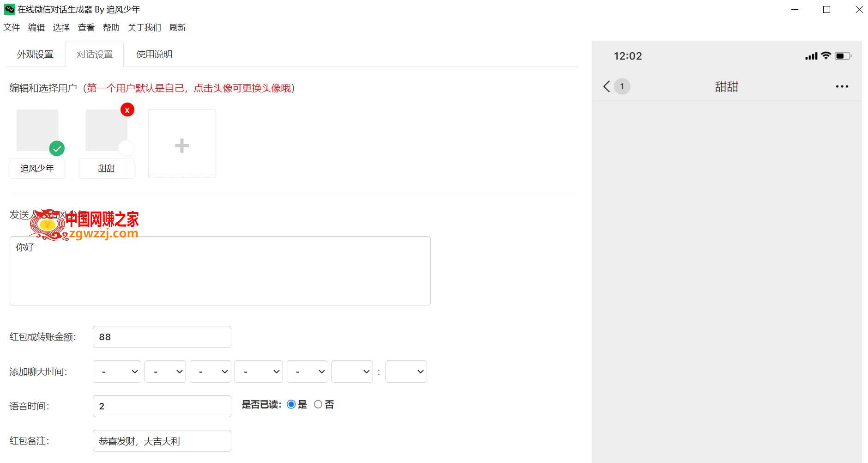Click the signal strength icon in preview
The image size is (868, 463).
[x=811, y=56]
